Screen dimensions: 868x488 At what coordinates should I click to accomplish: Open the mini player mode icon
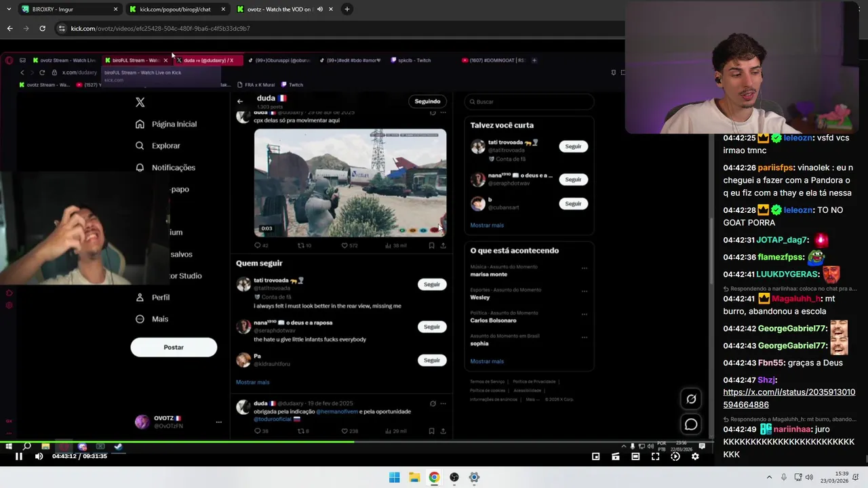click(595, 456)
